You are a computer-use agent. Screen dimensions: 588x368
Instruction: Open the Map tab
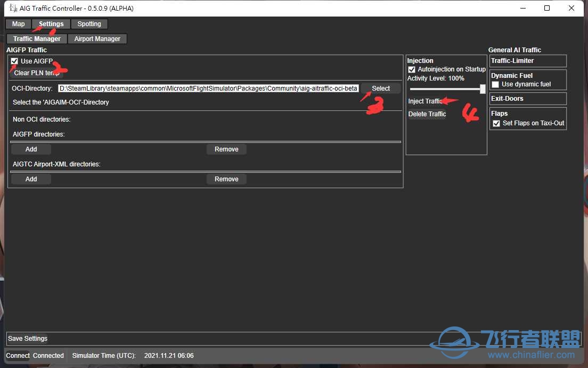coord(18,24)
